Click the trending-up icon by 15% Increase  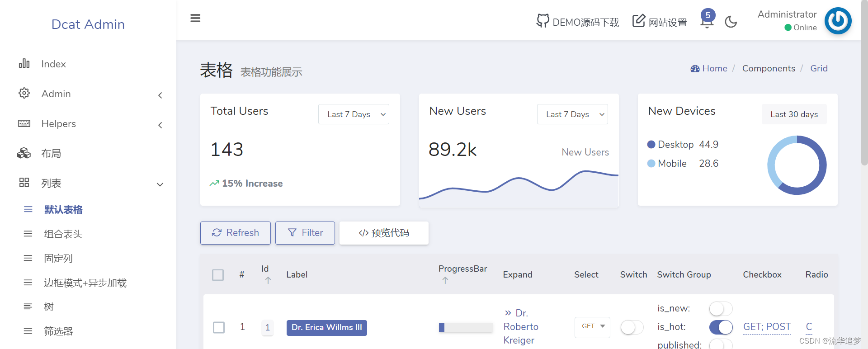coord(214,184)
